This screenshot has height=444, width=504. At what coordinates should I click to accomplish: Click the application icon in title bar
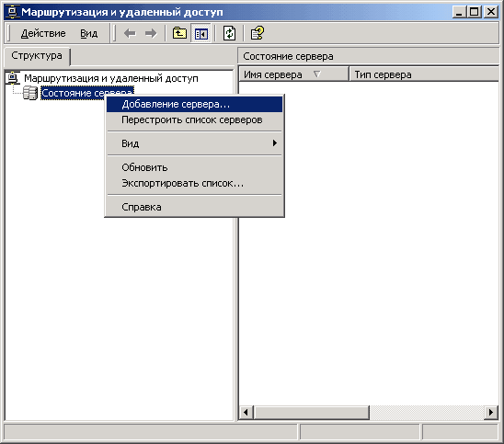pyautogui.click(x=12, y=12)
